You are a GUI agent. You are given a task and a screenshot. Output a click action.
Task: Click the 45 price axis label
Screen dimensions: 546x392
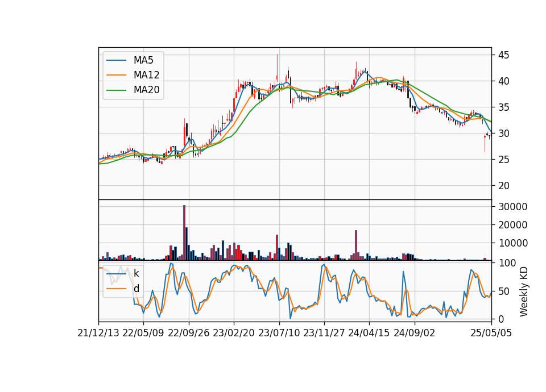click(503, 55)
